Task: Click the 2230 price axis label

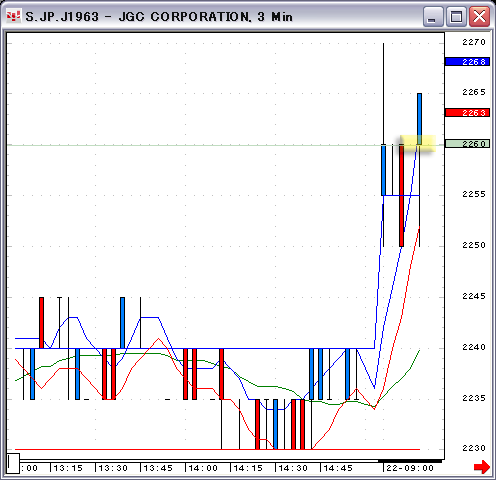Action: (474, 448)
